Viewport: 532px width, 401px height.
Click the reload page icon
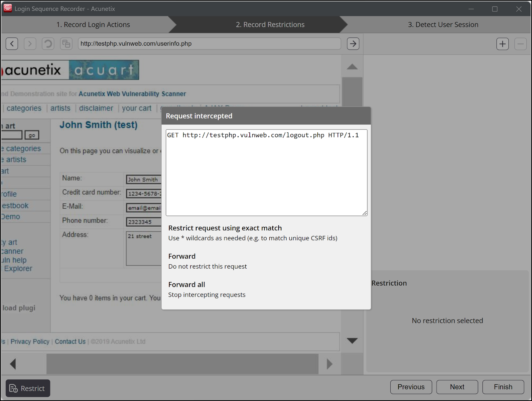click(x=48, y=44)
